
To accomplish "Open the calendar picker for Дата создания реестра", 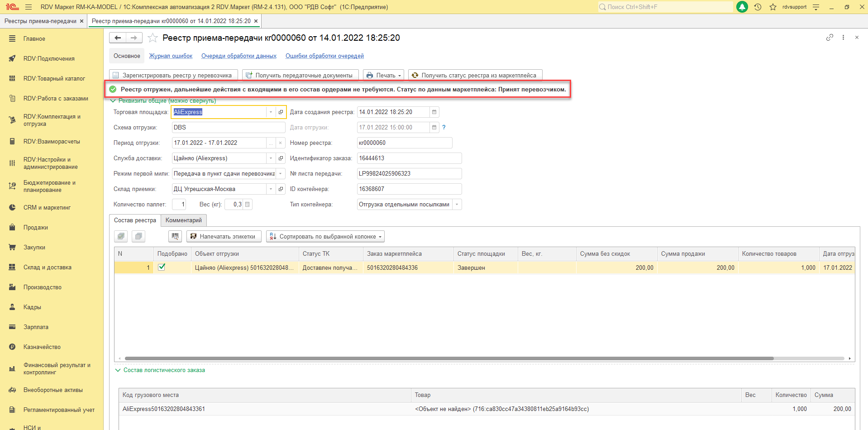I will tap(434, 112).
